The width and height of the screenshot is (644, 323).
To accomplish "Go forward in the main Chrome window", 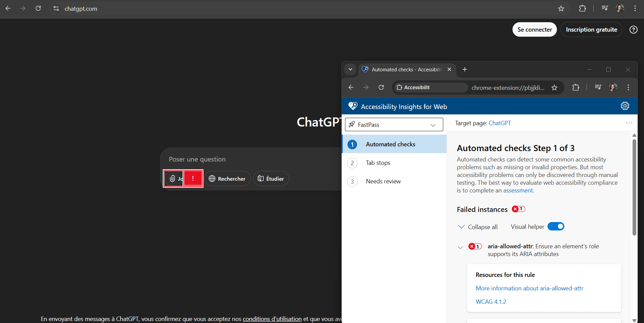I will click(x=23, y=8).
